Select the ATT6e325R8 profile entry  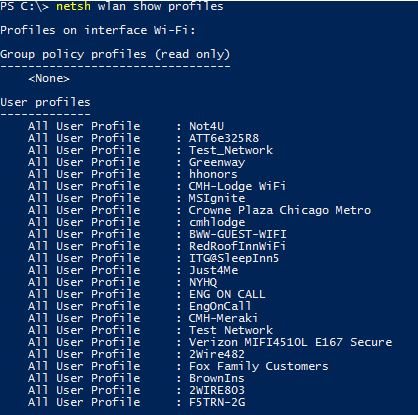pos(224,138)
